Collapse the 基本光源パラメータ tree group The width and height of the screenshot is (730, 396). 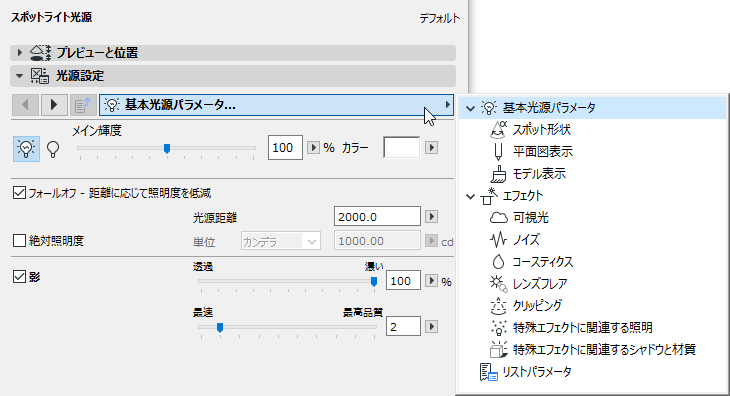(x=470, y=108)
